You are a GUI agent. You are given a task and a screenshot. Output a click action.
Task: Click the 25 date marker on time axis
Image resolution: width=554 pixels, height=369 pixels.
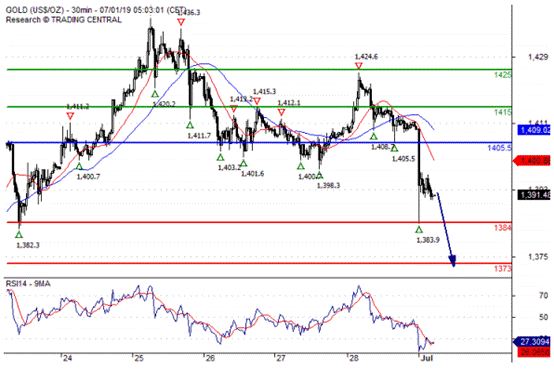coord(139,358)
